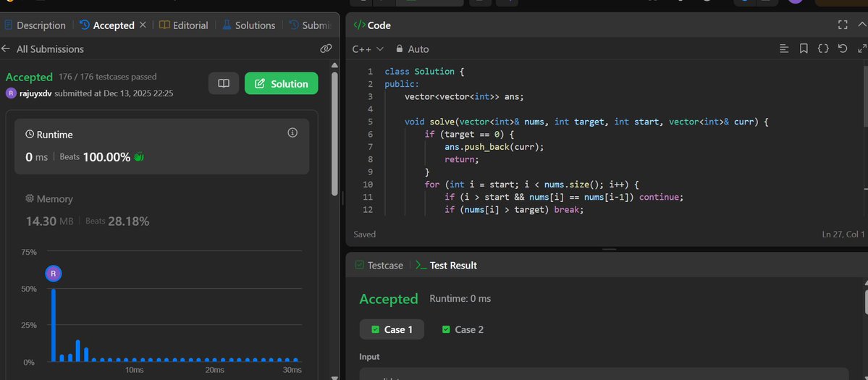
Task: Click code line 'ans.push_back(curr);'
Action: pyautogui.click(x=494, y=147)
